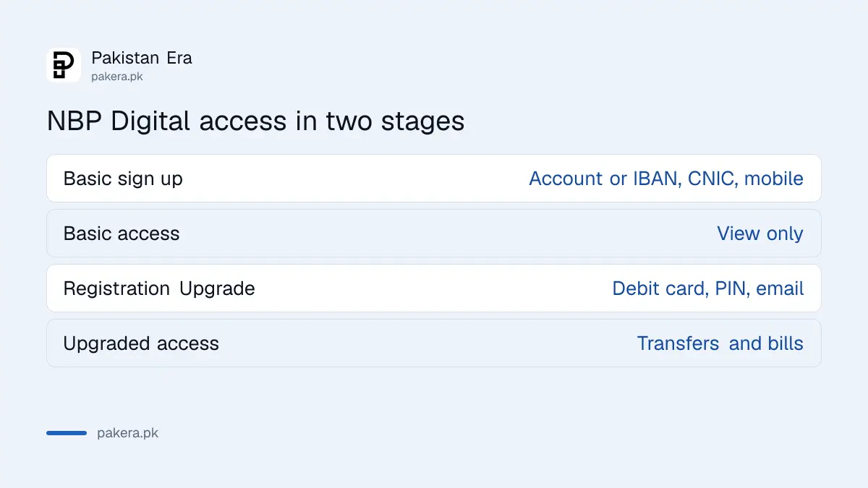Select the Basic sign up row
The height and width of the screenshot is (488, 868).
tap(434, 178)
